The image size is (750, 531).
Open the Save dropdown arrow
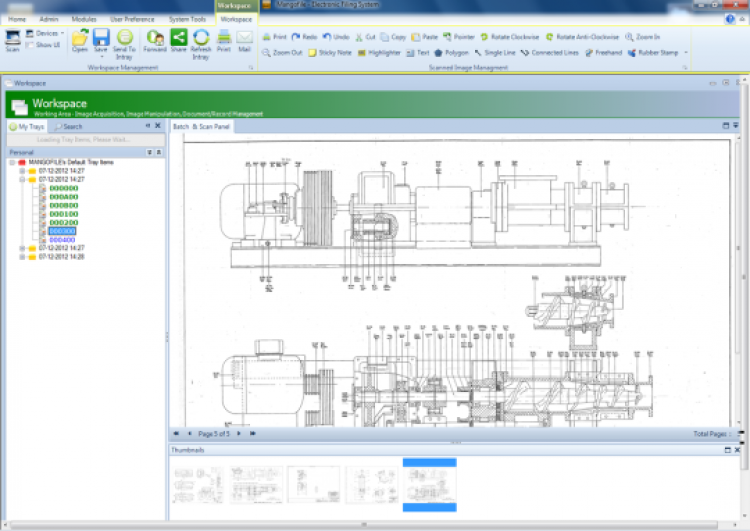click(x=101, y=56)
